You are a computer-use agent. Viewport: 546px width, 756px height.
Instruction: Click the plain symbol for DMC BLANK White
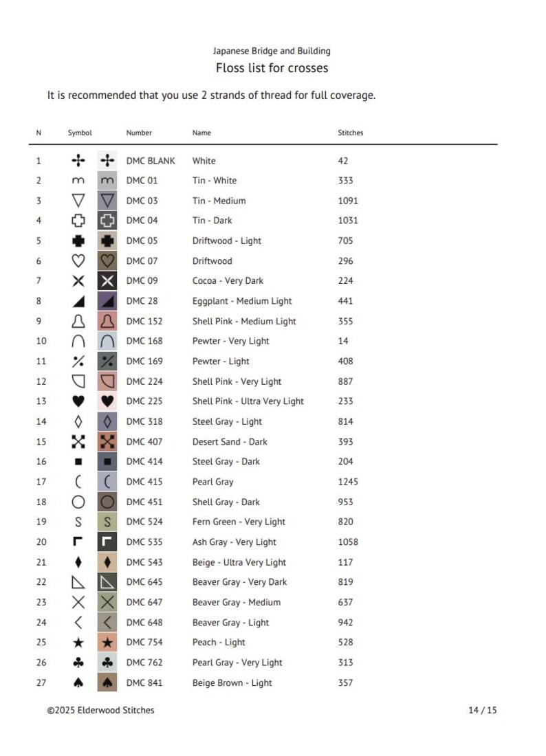coord(78,161)
